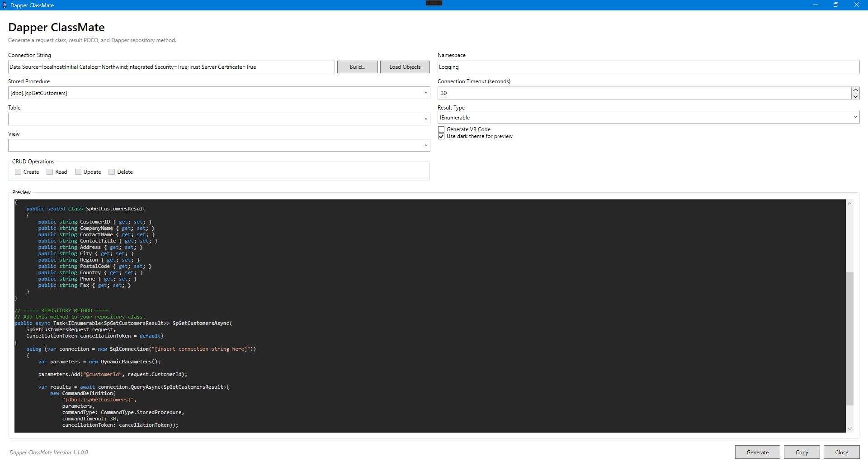Click the commandTimeout: 30 line

90,419
